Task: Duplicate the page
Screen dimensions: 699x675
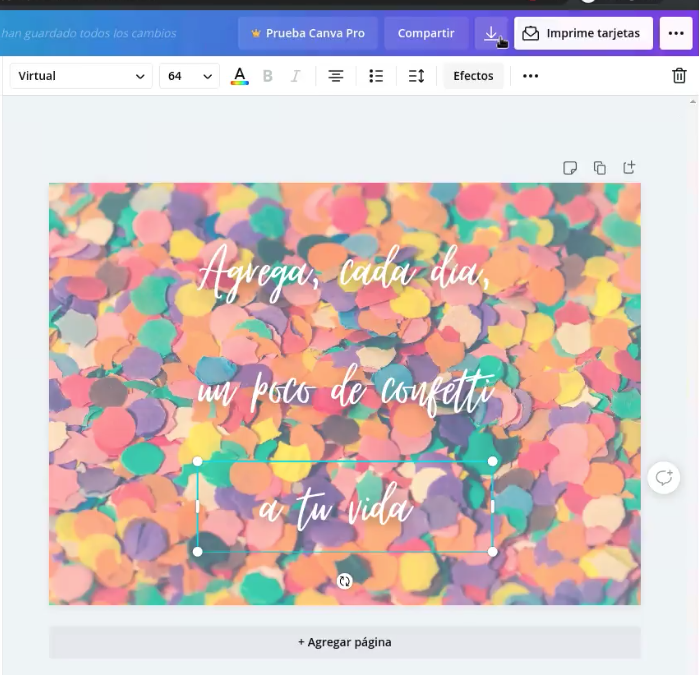Action: (x=600, y=168)
